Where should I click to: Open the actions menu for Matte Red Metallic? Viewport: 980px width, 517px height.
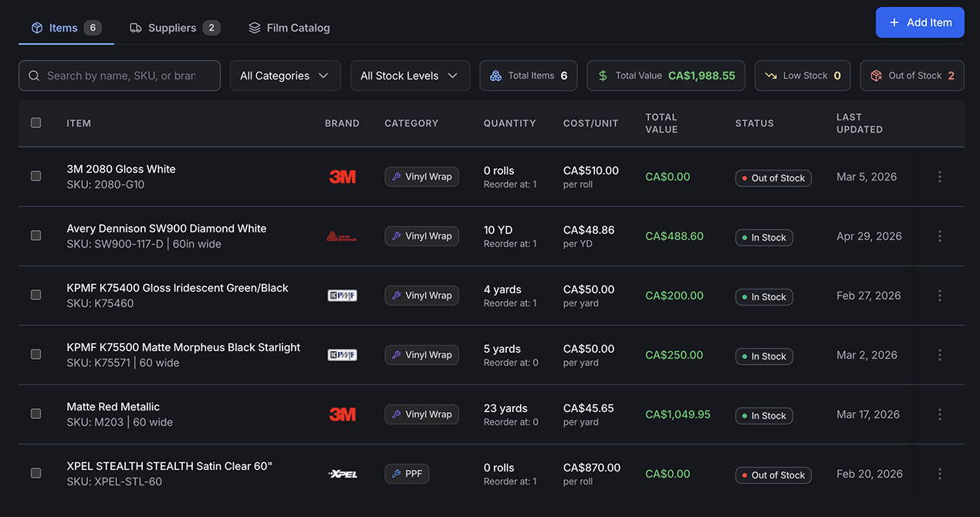940,414
